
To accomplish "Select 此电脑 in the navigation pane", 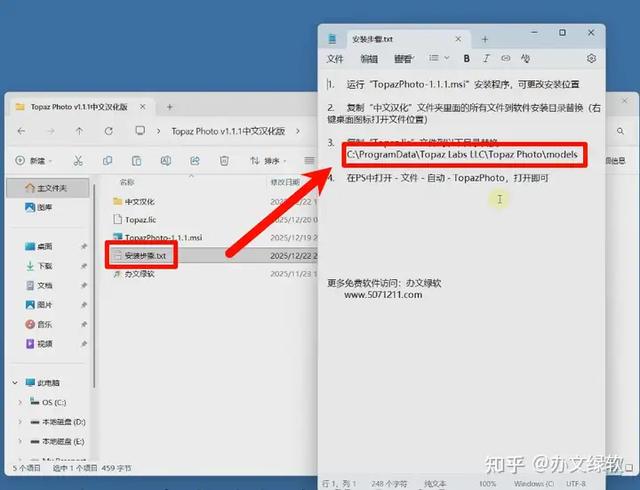I will pos(43,383).
